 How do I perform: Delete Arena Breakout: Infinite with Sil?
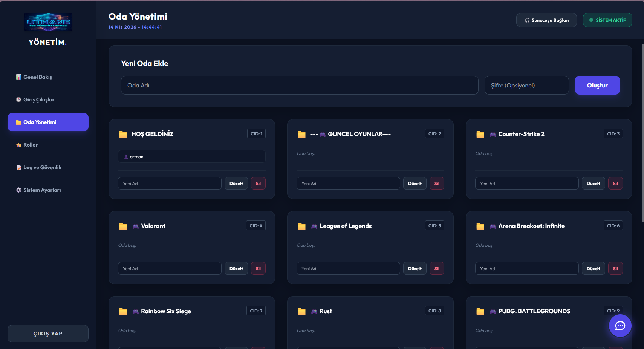coord(615,268)
